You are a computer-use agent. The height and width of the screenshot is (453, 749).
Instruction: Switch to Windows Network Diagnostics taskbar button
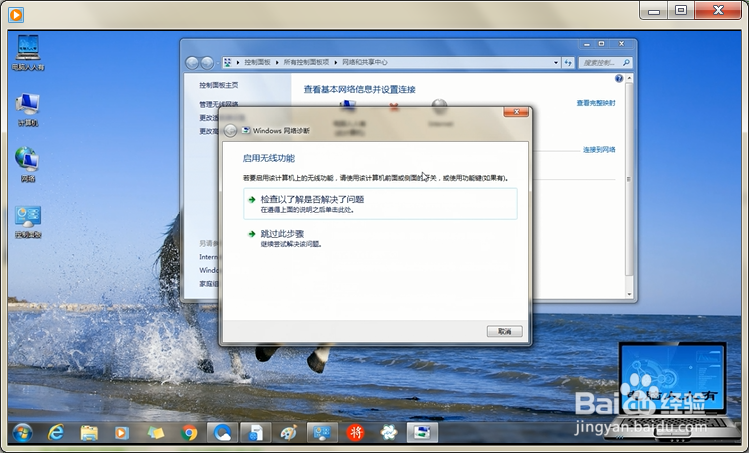tap(422, 433)
